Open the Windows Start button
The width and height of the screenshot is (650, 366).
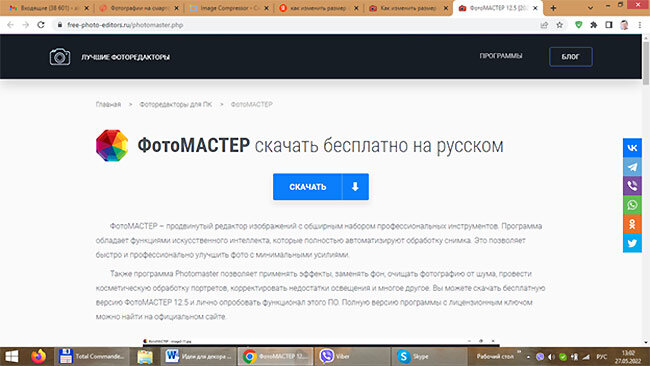tap(12, 356)
